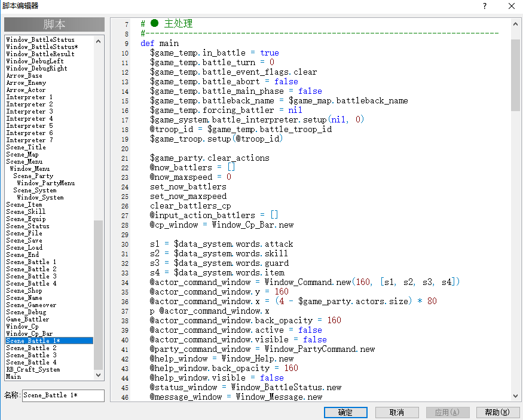
Task: Click the script list scroll-up arrow
Action: click(99, 41)
